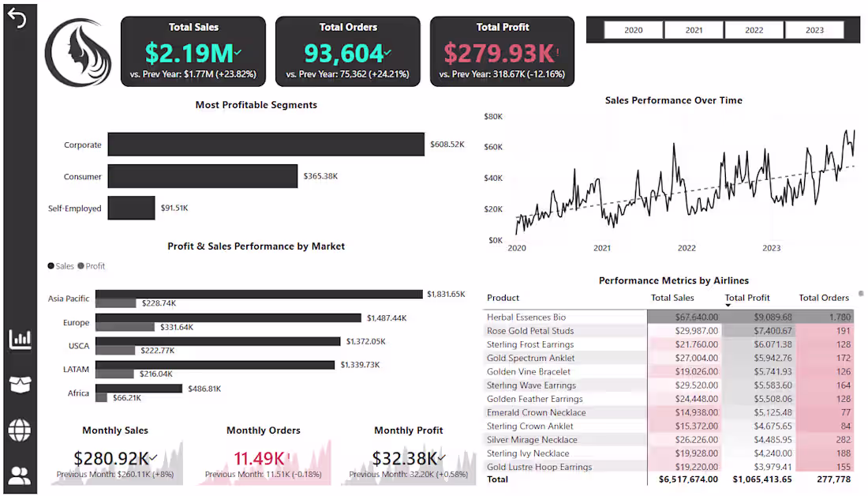Click the Total Orders KPI card
The height and width of the screenshot is (496, 868).
(347, 49)
